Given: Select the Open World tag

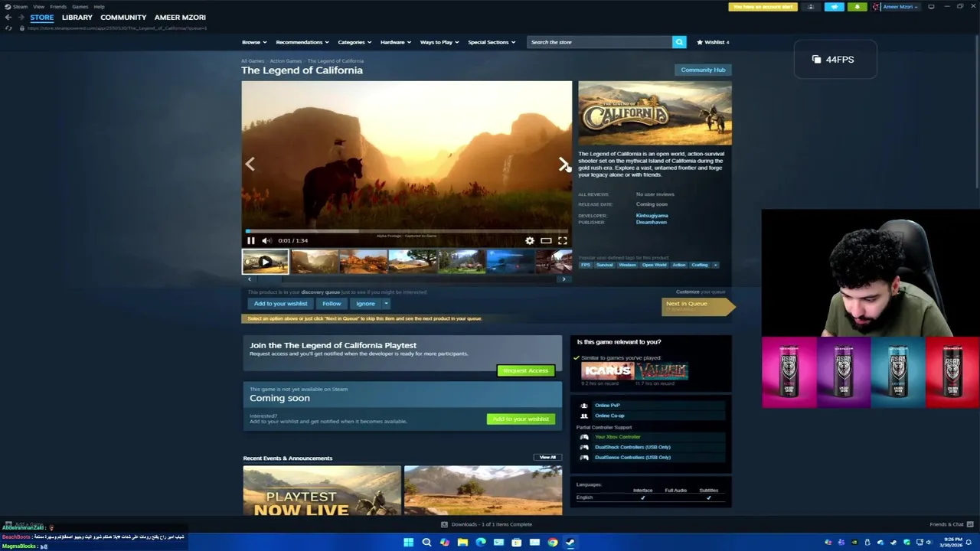Looking at the screenshot, I should 654,265.
